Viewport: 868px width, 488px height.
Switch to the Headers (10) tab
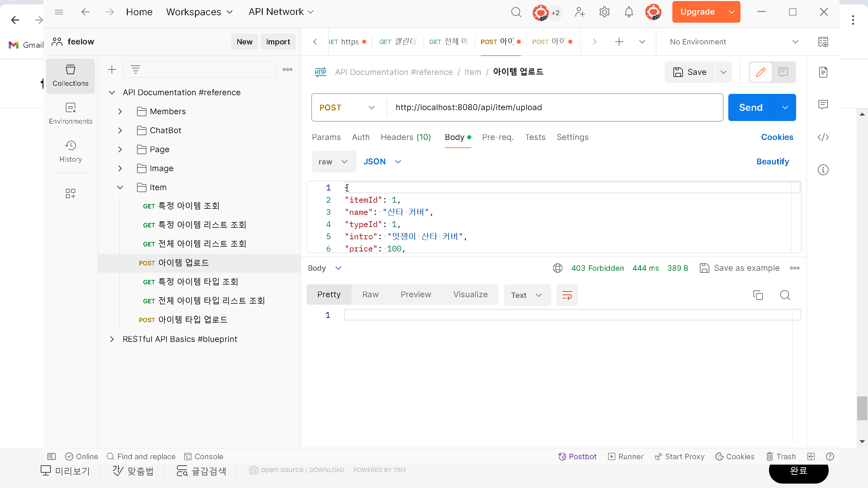[406, 137]
